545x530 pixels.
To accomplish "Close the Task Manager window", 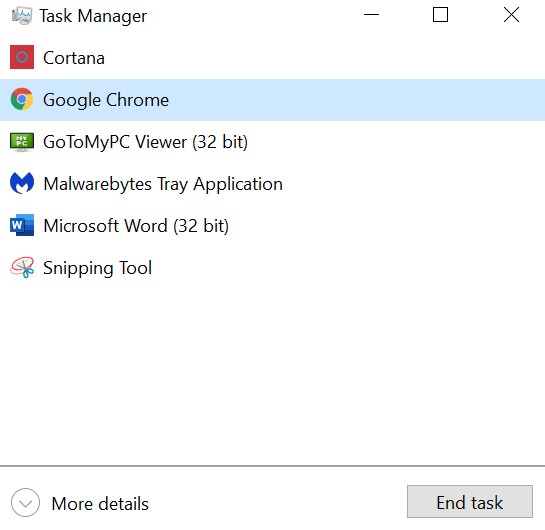I will (511, 15).
